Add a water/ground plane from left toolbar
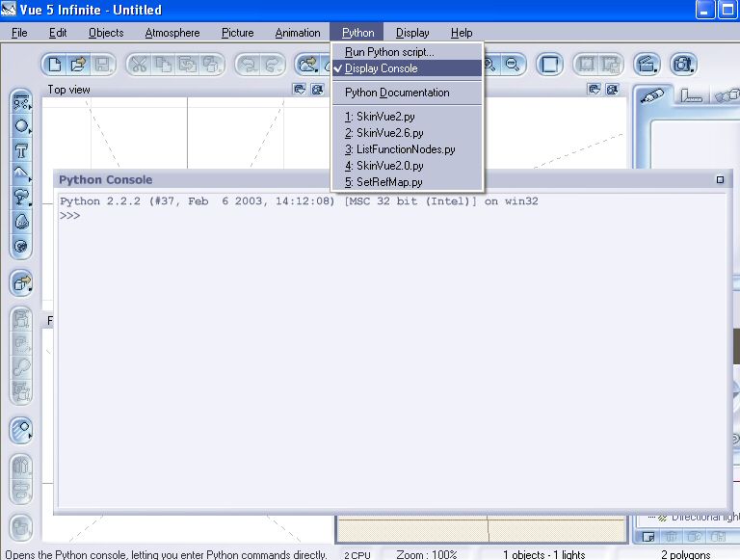Viewport: 740px width, 560px height. (x=21, y=102)
